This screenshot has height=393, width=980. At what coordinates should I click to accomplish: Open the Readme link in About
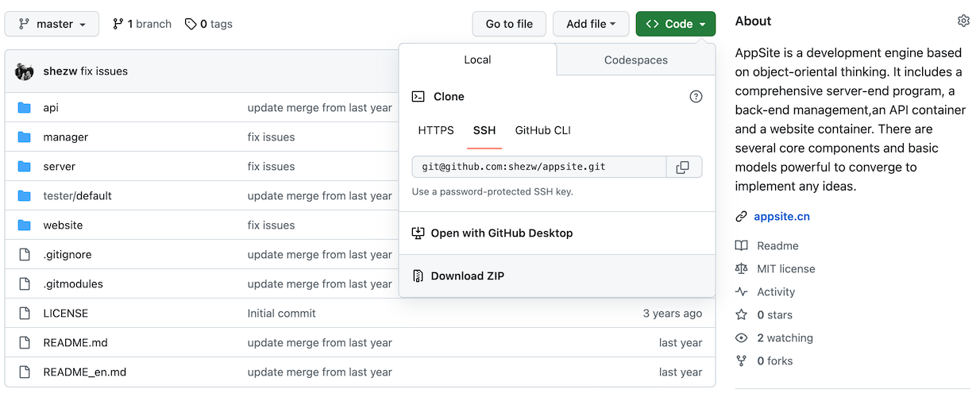click(x=777, y=246)
